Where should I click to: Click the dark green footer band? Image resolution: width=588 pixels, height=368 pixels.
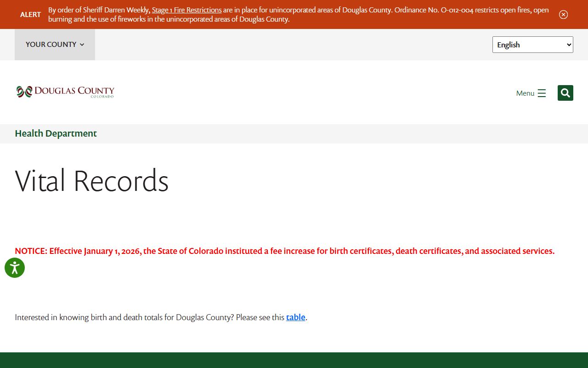tap(294, 360)
